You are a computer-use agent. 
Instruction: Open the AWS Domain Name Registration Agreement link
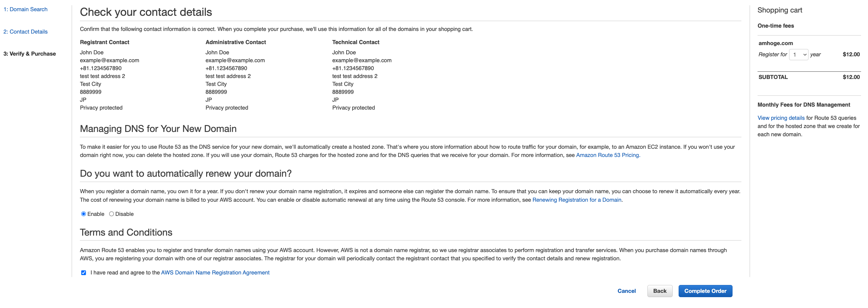pos(215,273)
